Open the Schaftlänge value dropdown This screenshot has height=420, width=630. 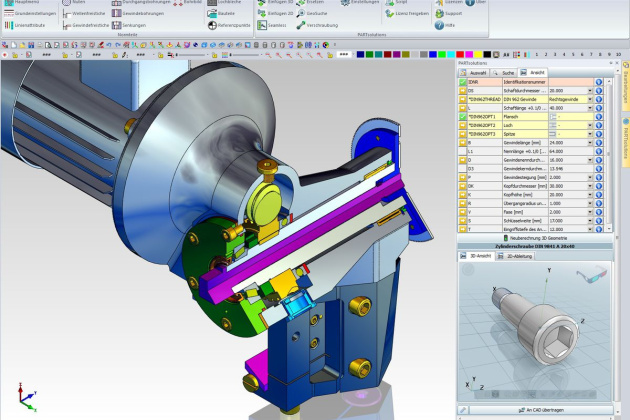[591, 108]
